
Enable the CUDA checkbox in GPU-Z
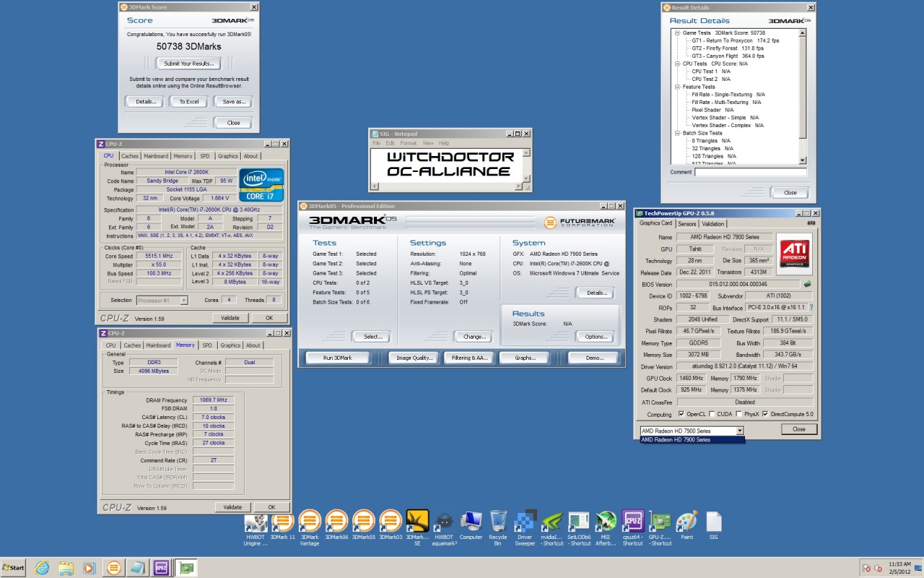(x=712, y=414)
